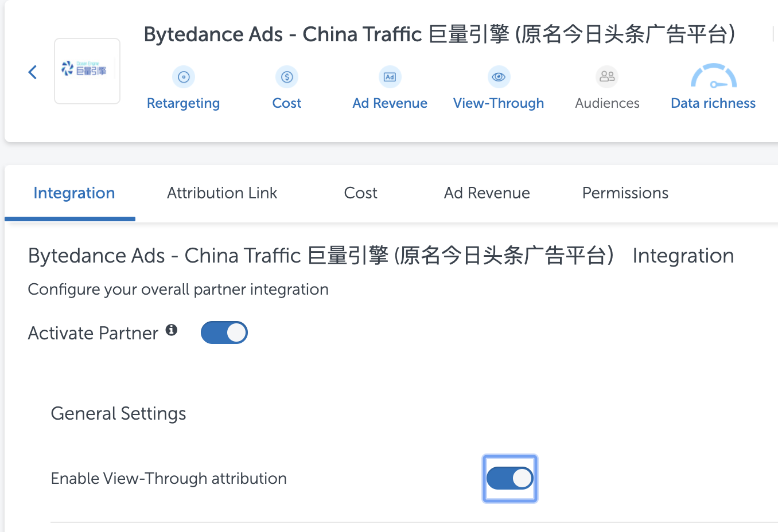This screenshot has height=532, width=778.
Task: Click the 'Activate Partner' label text
Action: (93, 333)
